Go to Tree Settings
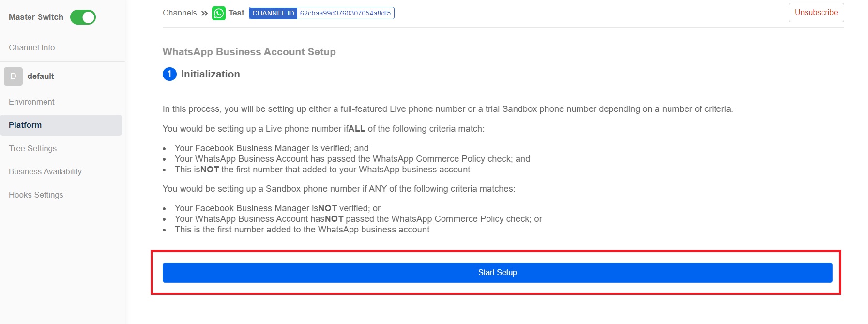Screen dimensions: 868x324 tap(32, 148)
